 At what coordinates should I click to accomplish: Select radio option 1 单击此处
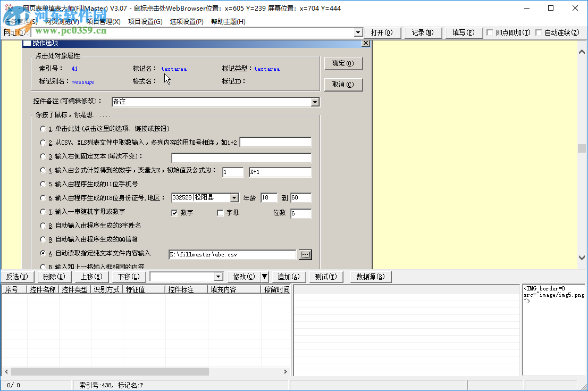[x=43, y=128]
